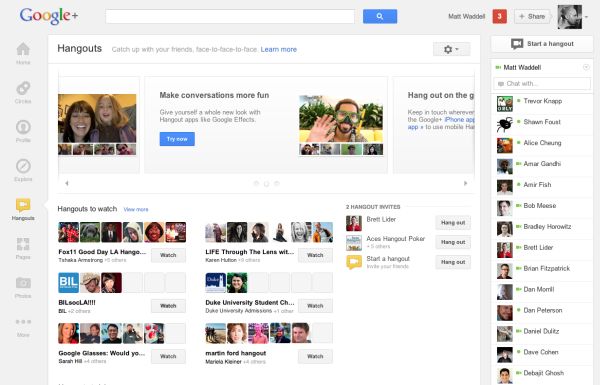Click Hang out beside Start a hangout

point(453,262)
